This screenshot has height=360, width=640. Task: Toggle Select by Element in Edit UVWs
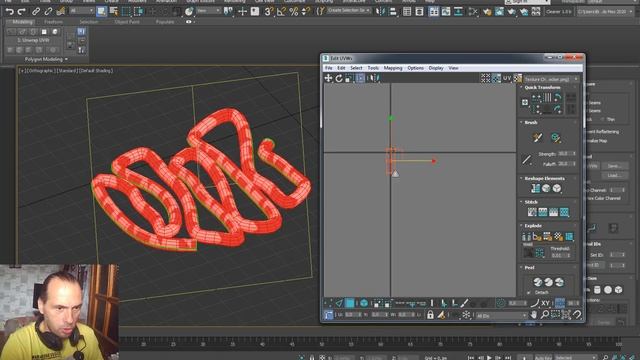tap(364, 303)
